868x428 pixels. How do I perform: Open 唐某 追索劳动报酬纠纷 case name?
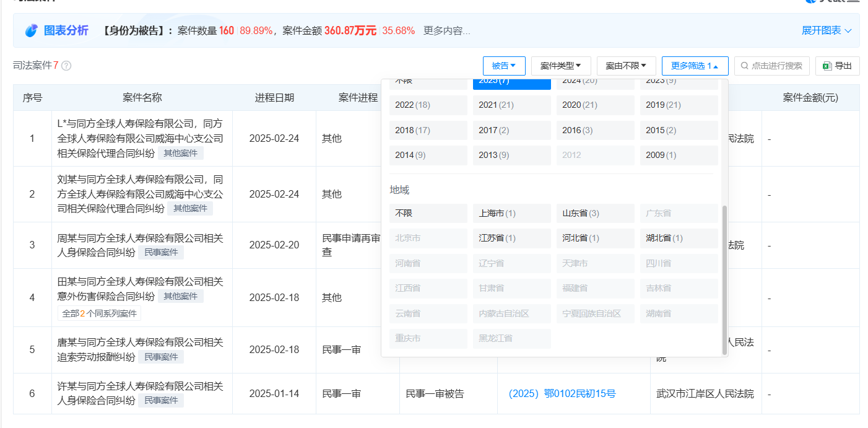(141, 349)
